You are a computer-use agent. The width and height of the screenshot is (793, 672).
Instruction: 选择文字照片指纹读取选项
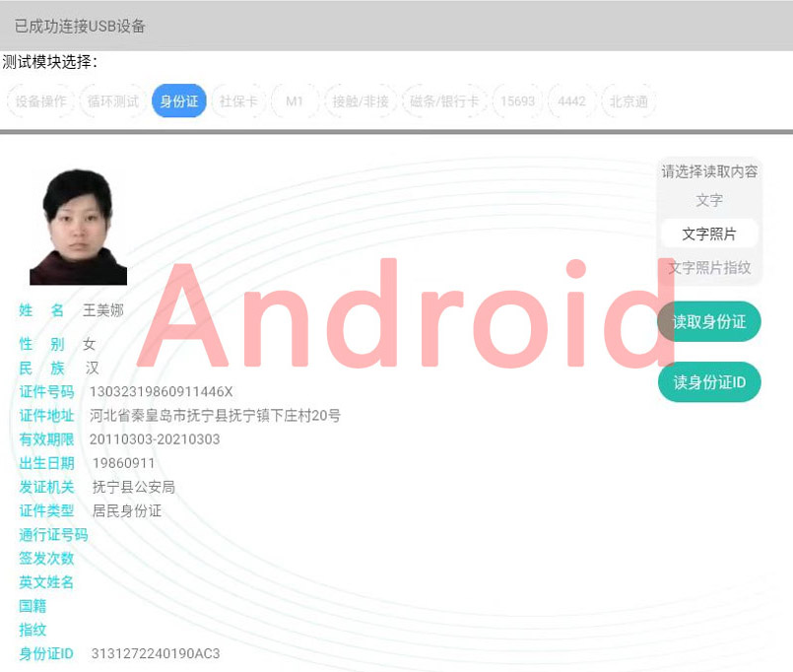tap(708, 266)
